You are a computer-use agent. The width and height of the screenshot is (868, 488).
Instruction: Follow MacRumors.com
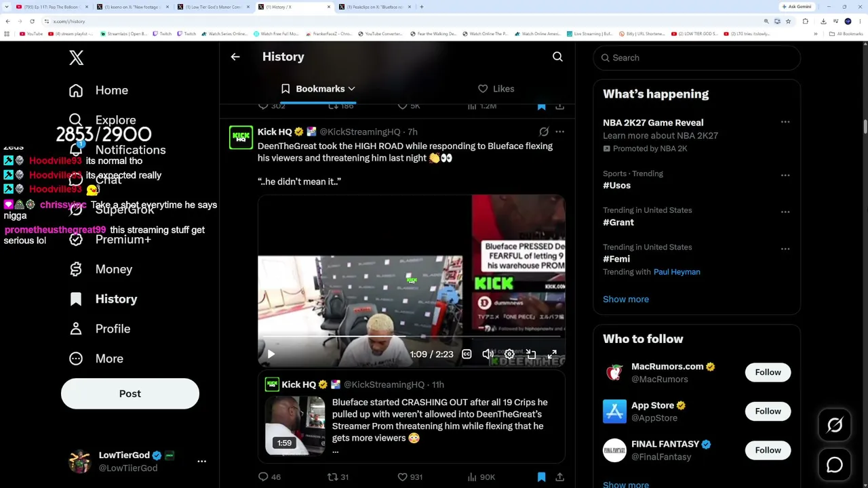pos(768,372)
